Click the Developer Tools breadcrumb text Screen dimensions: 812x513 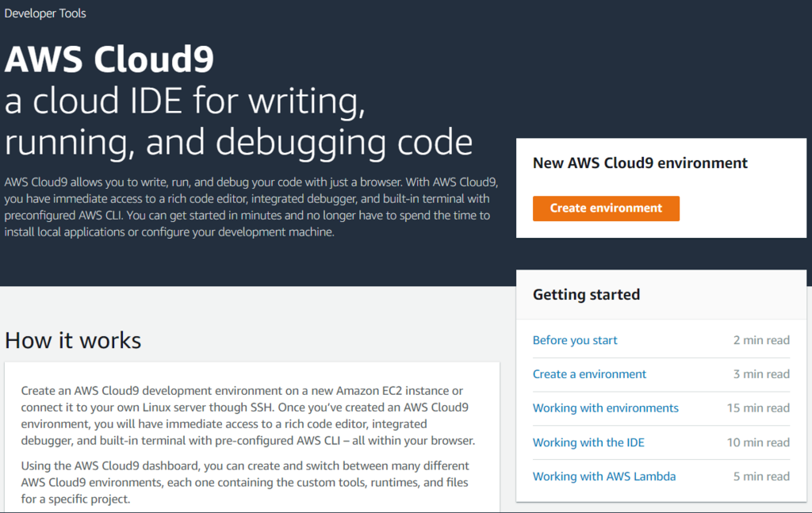tap(45, 13)
